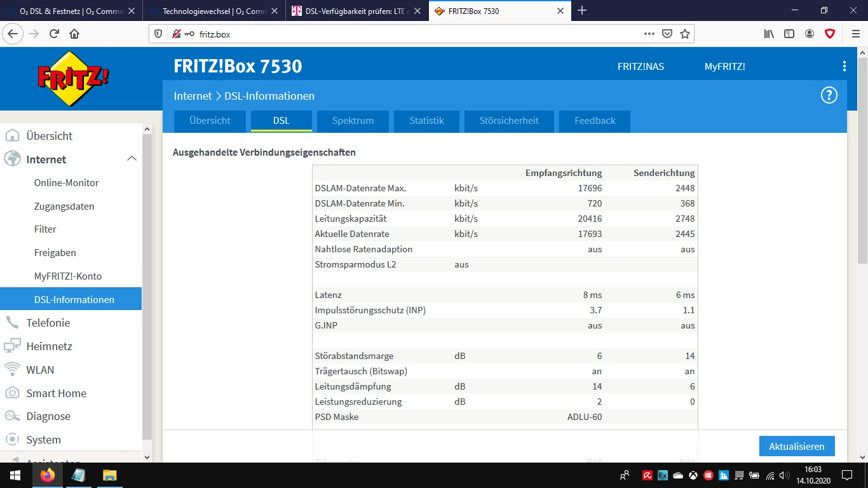Image resolution: width=868 pixels, height=488 pixels.
Task: Switch to the Spektrum tab
Action: click(353, 121)
